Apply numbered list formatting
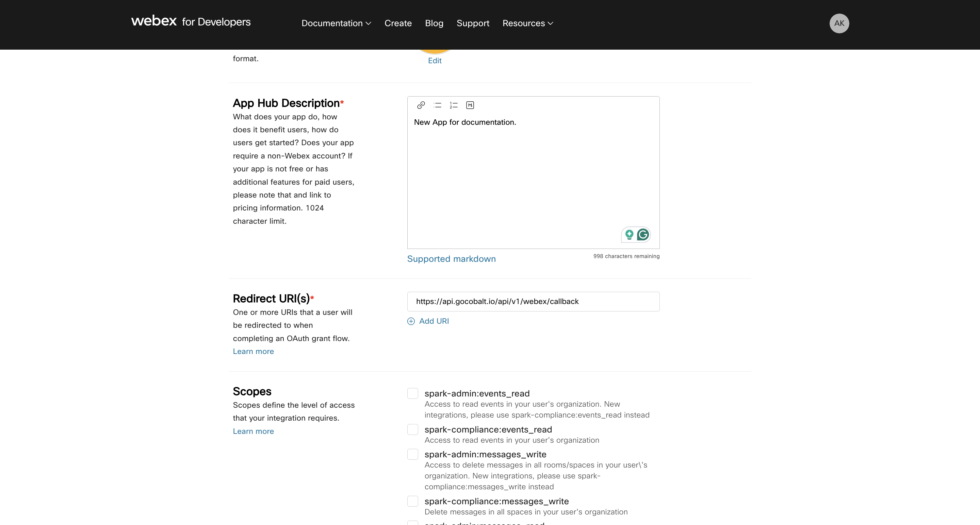 click(454, 105)
